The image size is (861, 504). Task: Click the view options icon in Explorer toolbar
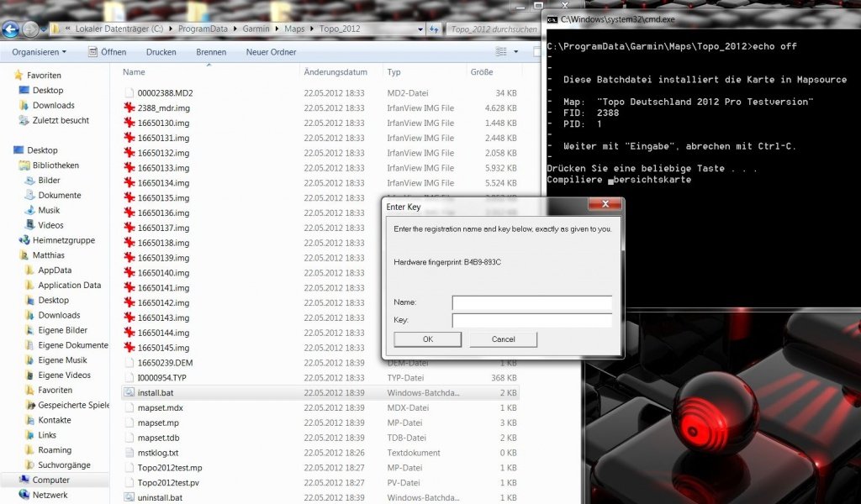point(501,51)
